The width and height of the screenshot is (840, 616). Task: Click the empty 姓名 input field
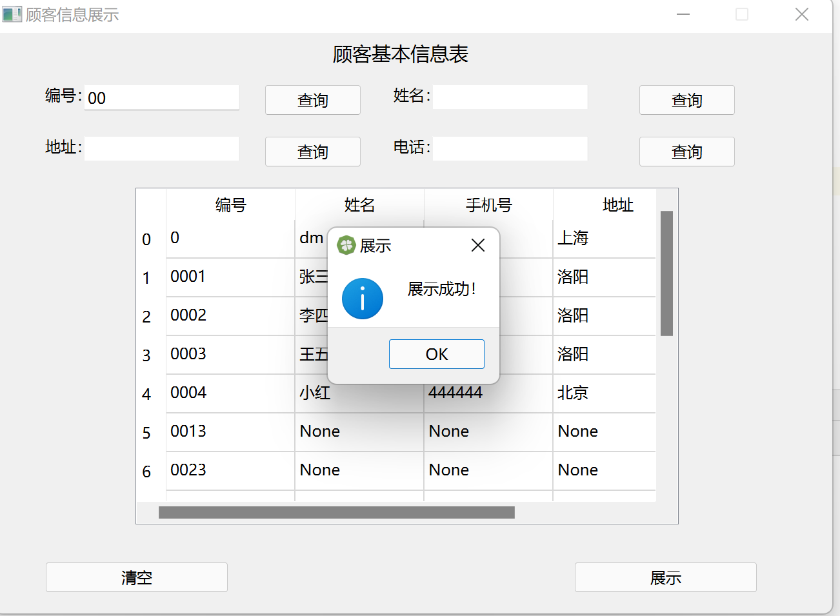pyautogui.click(x=510, y=97)
